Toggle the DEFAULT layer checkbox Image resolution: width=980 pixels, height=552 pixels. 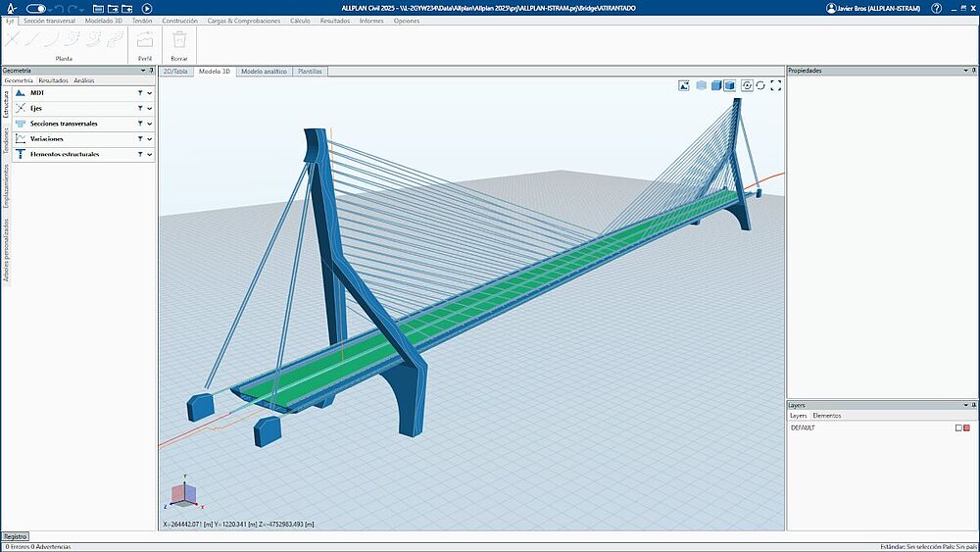click(958, 427)
